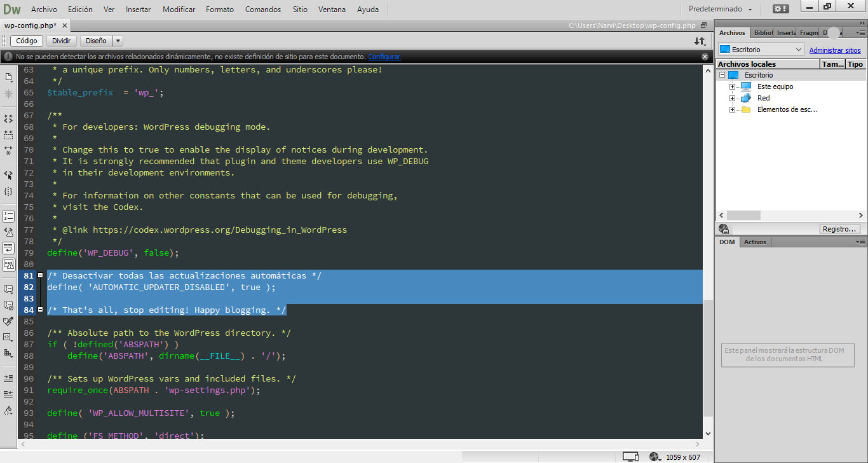Screen dimensions: 868x463
Task: Collapse Selection icon in code toolbar
Action: coord(8,135)
